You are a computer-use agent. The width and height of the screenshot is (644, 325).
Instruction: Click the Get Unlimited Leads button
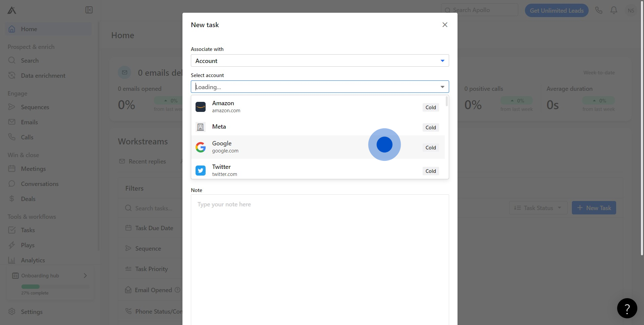pos(556,10)
